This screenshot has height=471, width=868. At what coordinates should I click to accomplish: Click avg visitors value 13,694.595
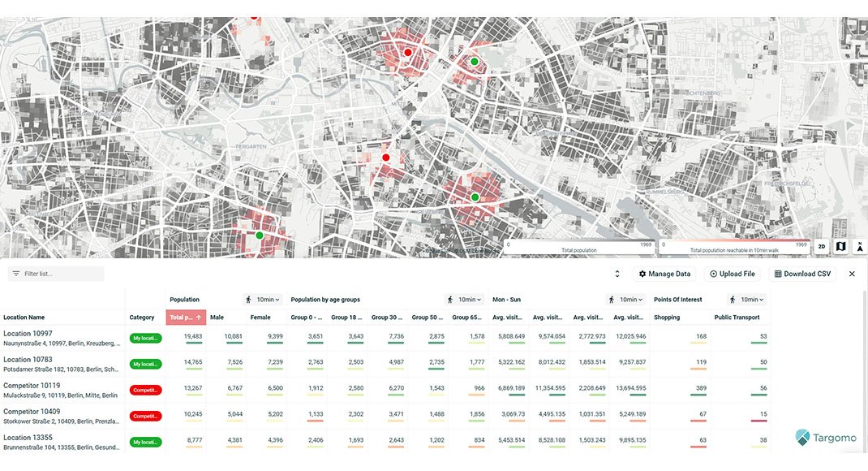tap(630, 388)
